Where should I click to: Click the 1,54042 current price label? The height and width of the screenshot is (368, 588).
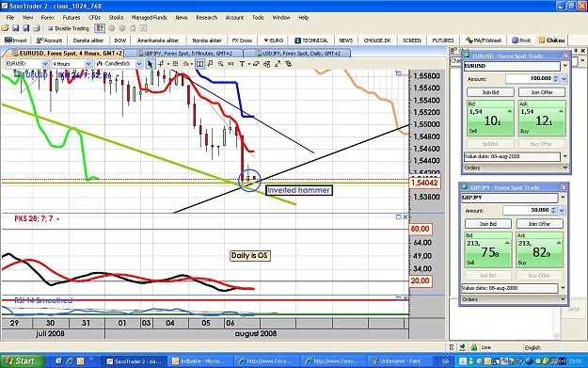[424, 183]
